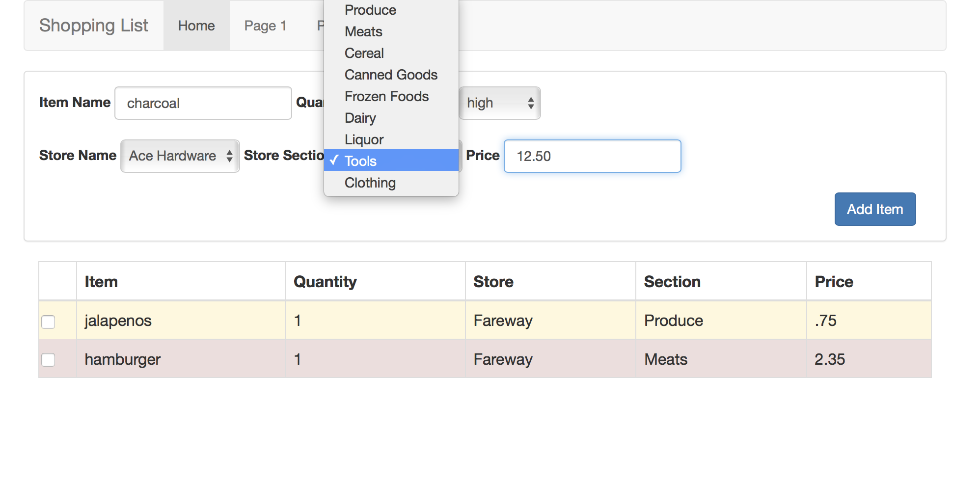980x485 pixels.
Task: Switch to Page 1 tab
Action: click(265, 26)
